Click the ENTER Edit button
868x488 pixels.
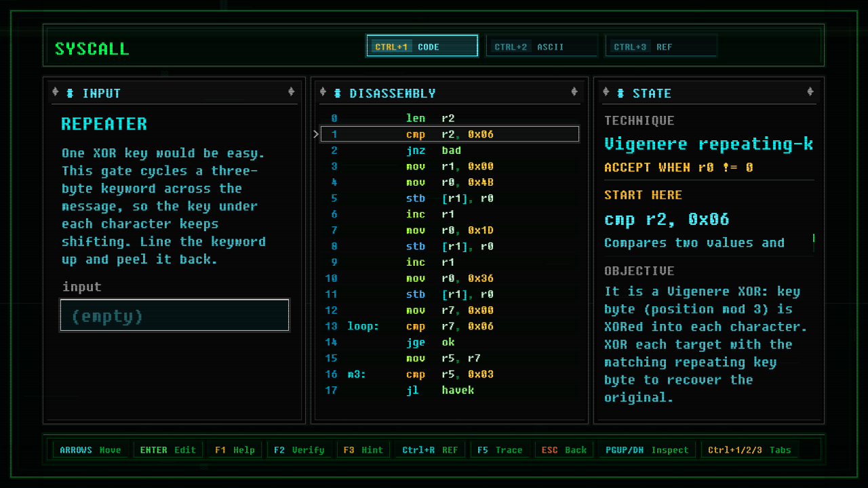click(x=167, y=450)
